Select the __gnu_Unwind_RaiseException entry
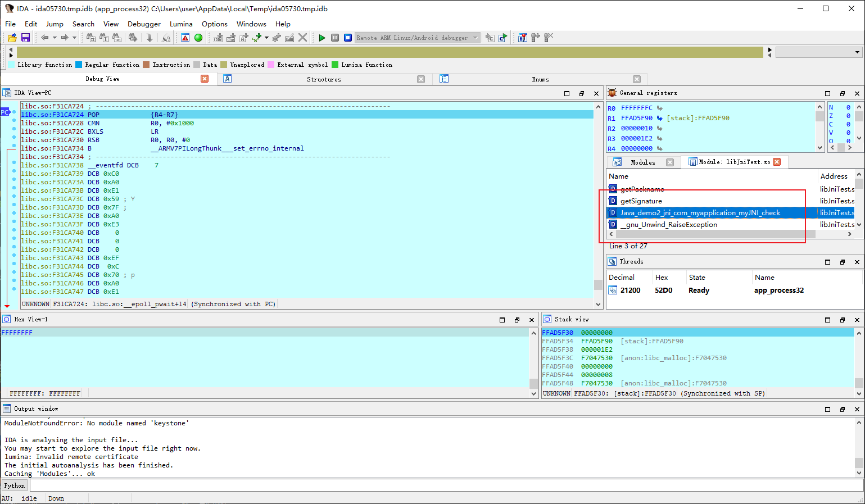865x504 pixels. point(668,225)
